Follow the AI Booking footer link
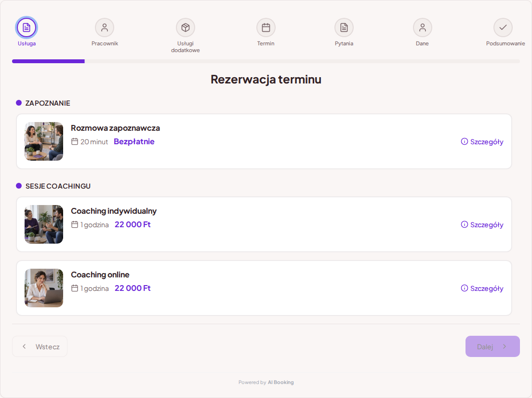Viewport: 532px width, 398px height. 280,383
